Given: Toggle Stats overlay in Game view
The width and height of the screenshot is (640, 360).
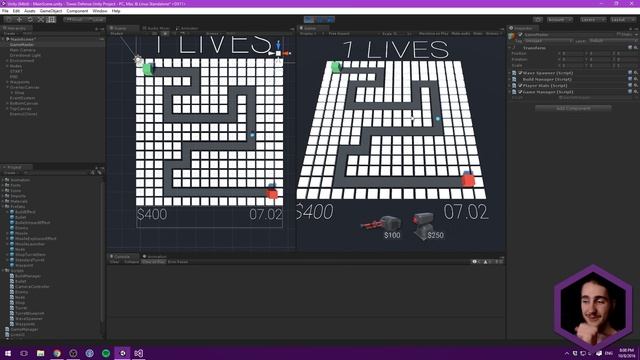Looking at the screenshot, I should (478, 33).
